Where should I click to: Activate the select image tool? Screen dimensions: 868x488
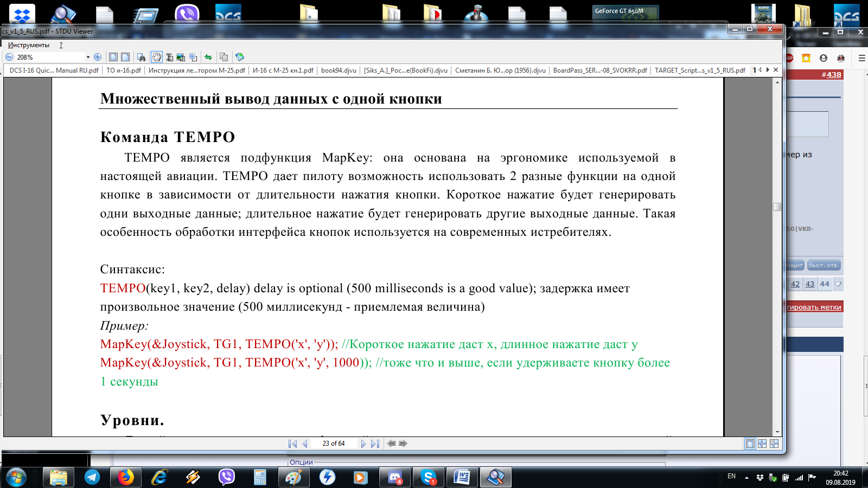tap(181, 57)
